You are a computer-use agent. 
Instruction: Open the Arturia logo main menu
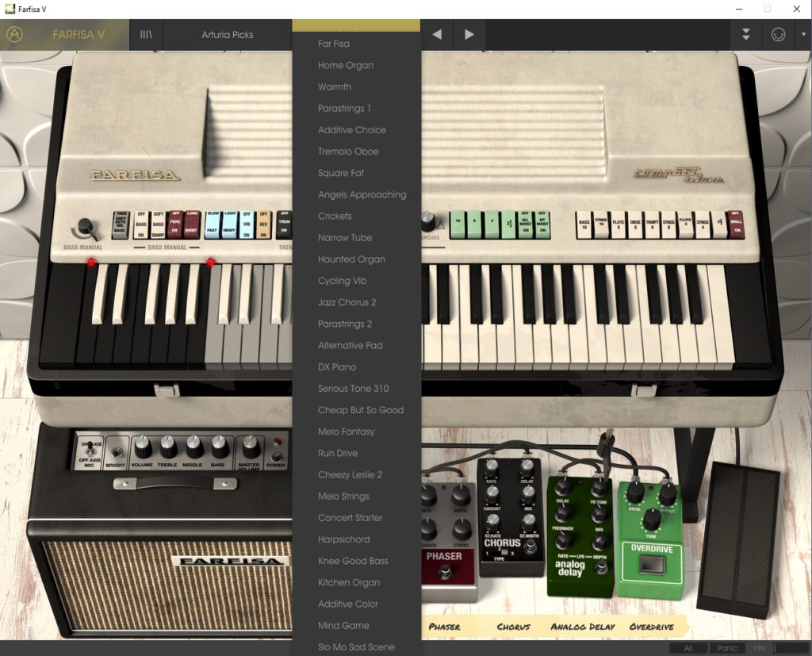[x=14, y=35]
